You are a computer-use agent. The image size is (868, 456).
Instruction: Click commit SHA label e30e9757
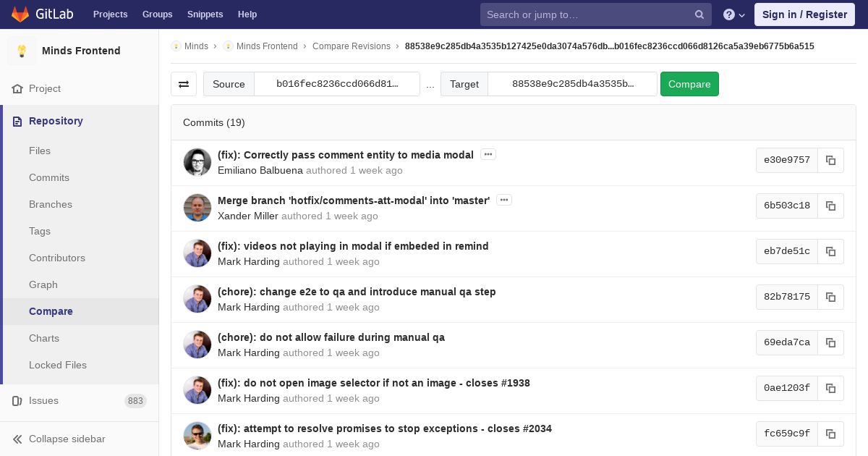click(x=787, y=160)
